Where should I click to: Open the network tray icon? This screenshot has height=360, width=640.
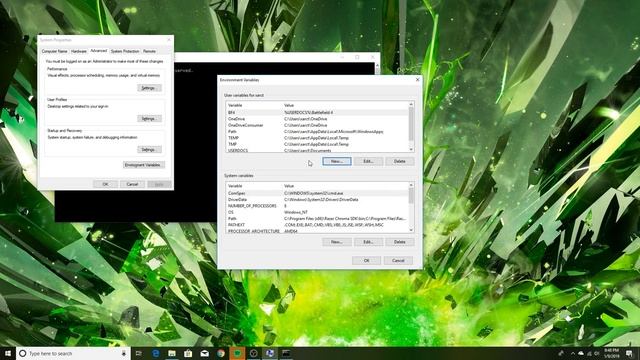coord(589,353)
